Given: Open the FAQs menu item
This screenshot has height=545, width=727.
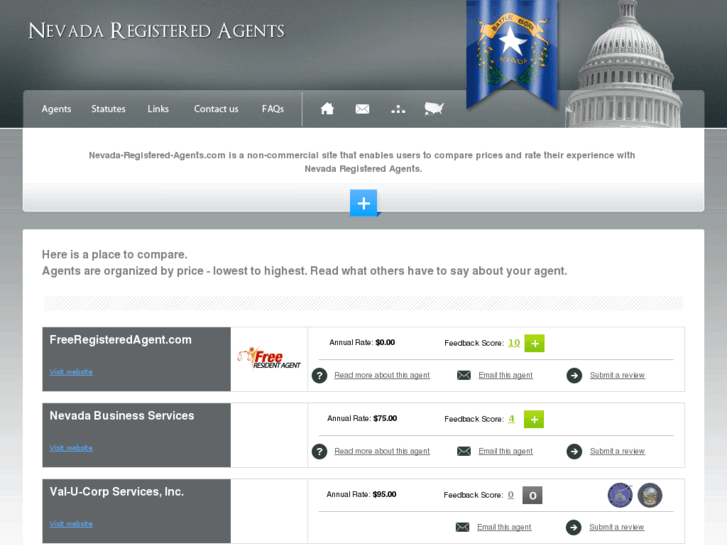Looking at the screenshot, I should coord(273,109).
